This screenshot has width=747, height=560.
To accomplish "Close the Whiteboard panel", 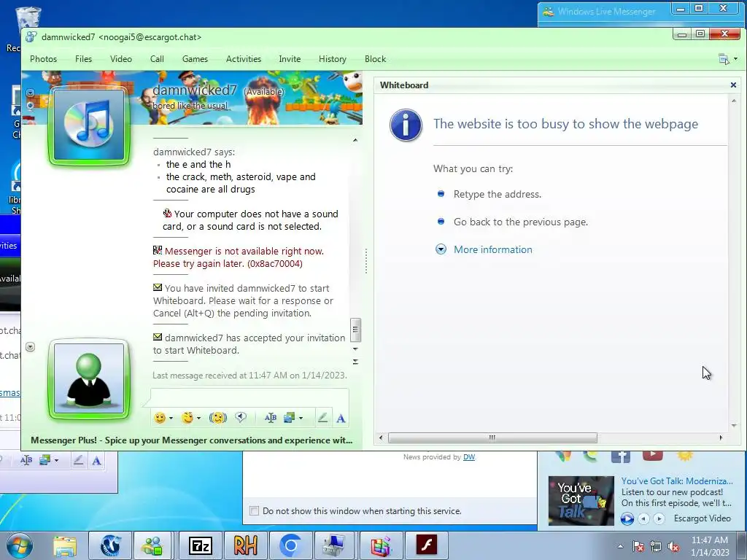I will 733,85.
